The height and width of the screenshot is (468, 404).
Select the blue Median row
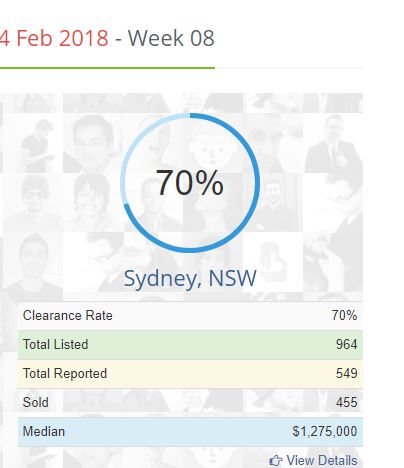pyautogui.click(x=190, y=432)
